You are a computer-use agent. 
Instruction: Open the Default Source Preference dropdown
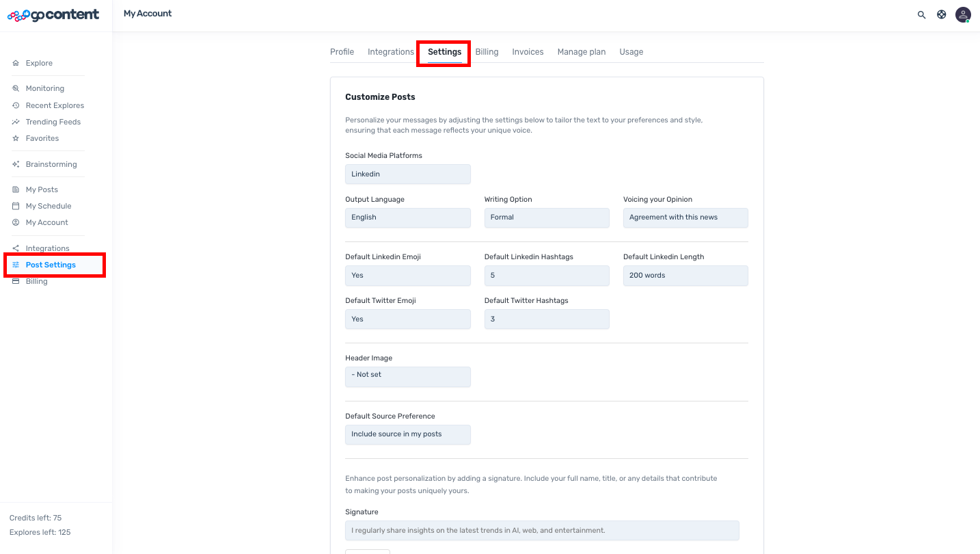[407, 434]
